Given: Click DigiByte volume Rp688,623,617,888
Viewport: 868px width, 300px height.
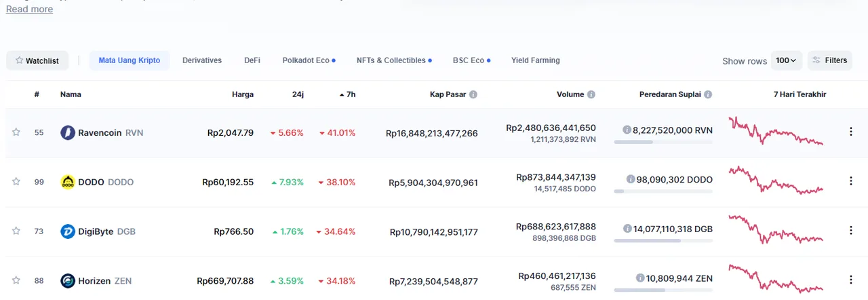Looking at the screenshot, I should click(556, 227).
